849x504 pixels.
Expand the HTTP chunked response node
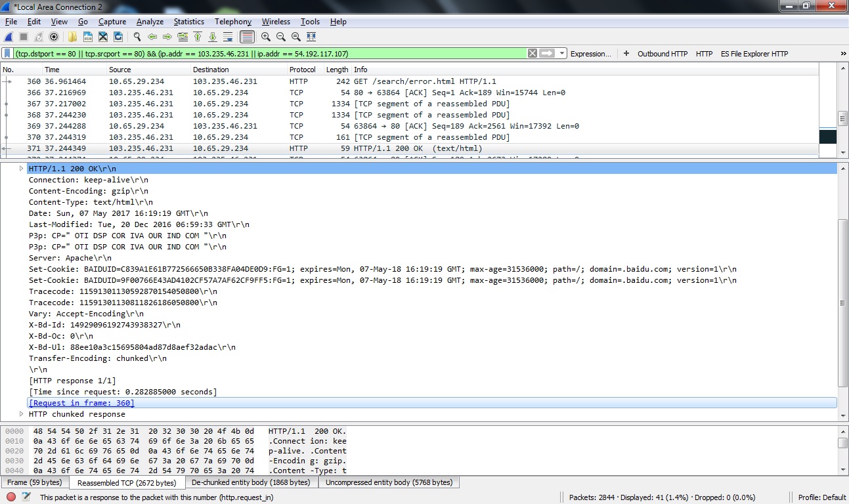click(x=22, y=414)
